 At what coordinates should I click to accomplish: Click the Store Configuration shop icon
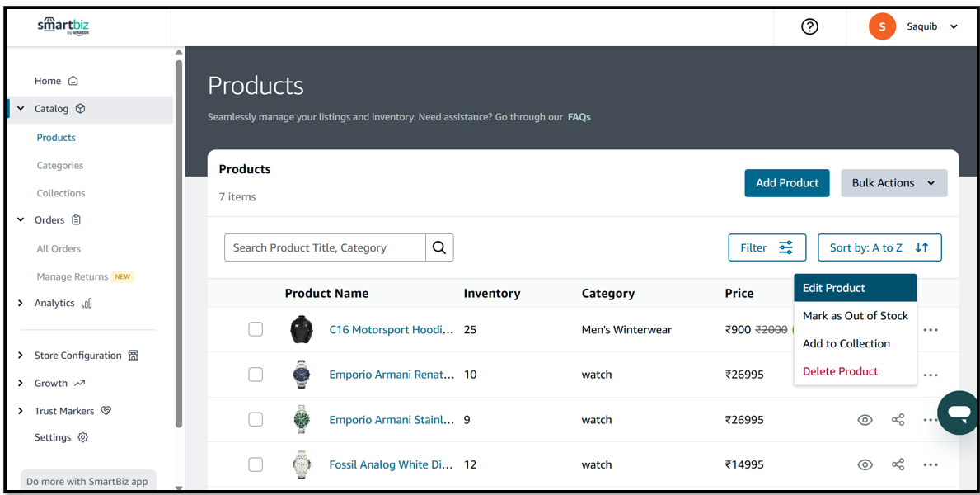[134, 356]
